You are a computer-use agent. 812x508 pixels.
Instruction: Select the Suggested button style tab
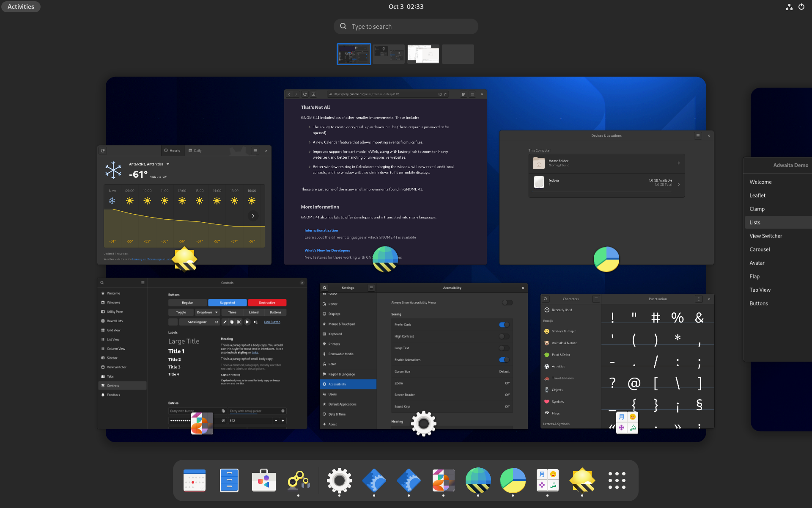[x=227, y=303]
